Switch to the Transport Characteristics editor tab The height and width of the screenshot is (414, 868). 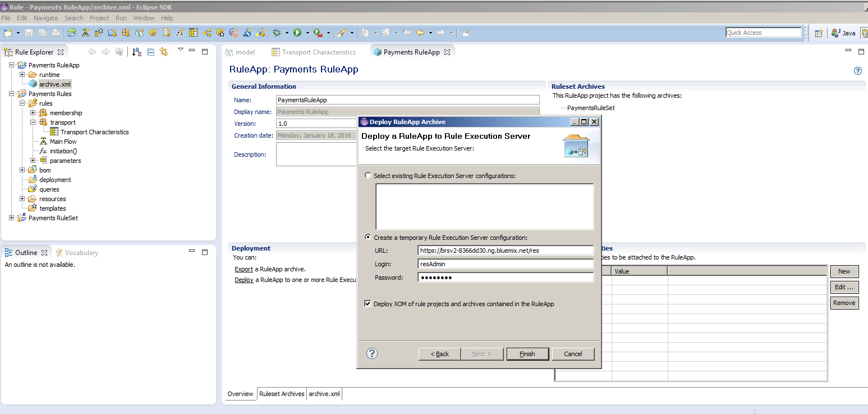[x=313, y=52]
